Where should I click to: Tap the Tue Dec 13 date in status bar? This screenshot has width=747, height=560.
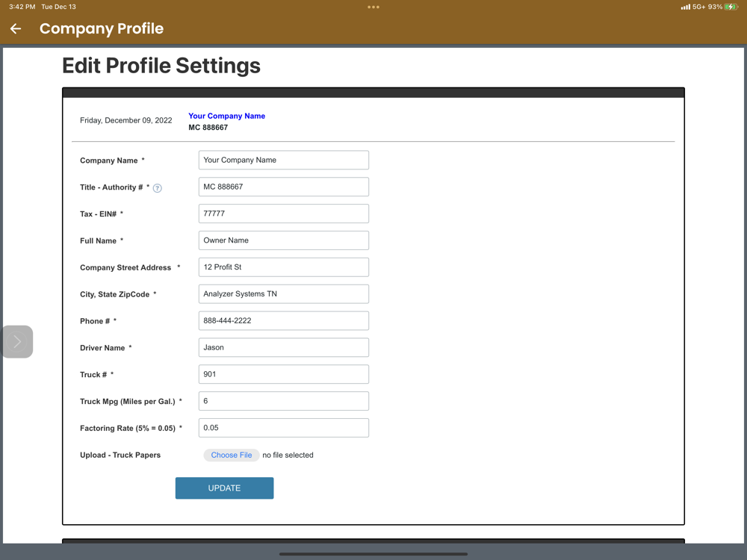58,7
